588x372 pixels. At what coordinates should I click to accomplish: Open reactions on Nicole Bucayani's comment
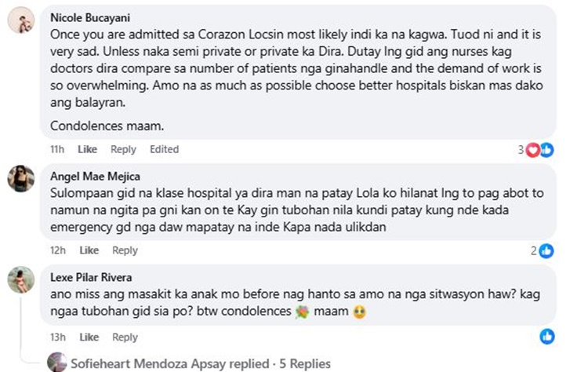(539, 149)
